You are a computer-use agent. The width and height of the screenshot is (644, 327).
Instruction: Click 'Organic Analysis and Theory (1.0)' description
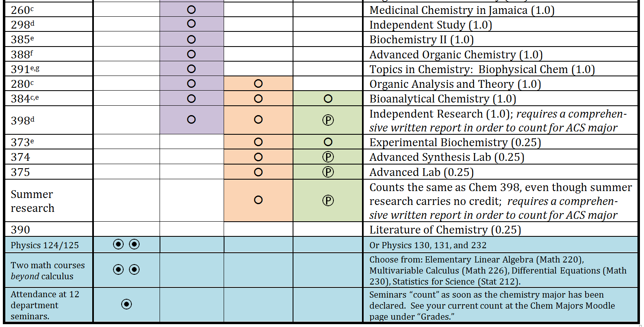tap(455, 84)
